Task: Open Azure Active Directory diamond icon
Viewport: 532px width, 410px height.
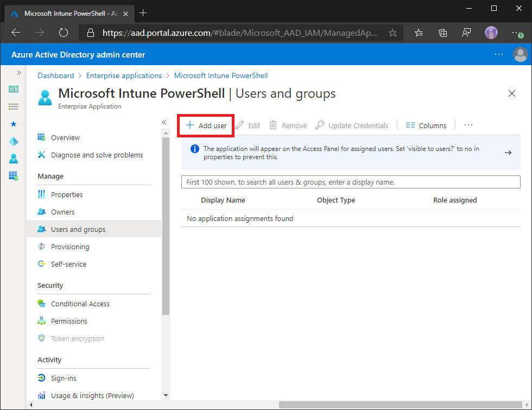Action: tap(14, 141)
